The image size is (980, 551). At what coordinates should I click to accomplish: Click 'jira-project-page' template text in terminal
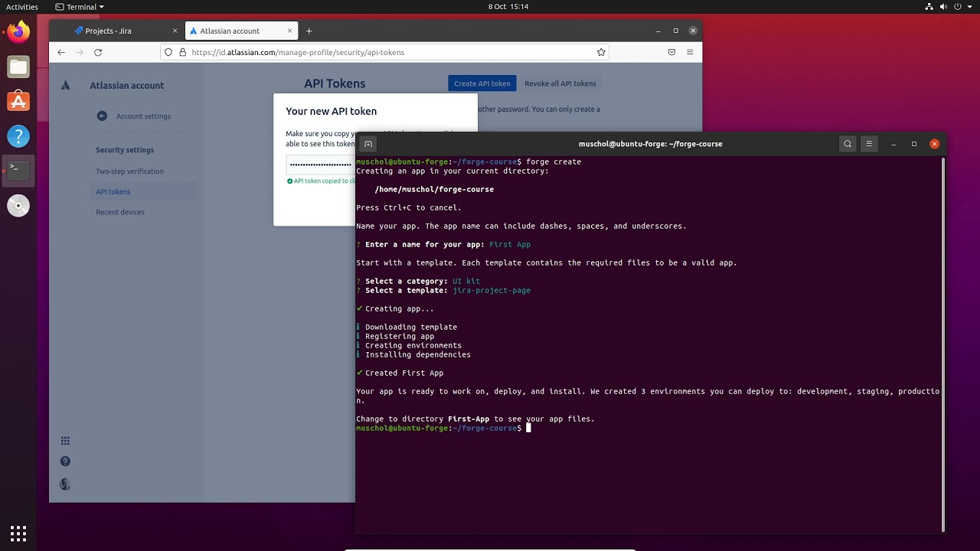point(492,291)
